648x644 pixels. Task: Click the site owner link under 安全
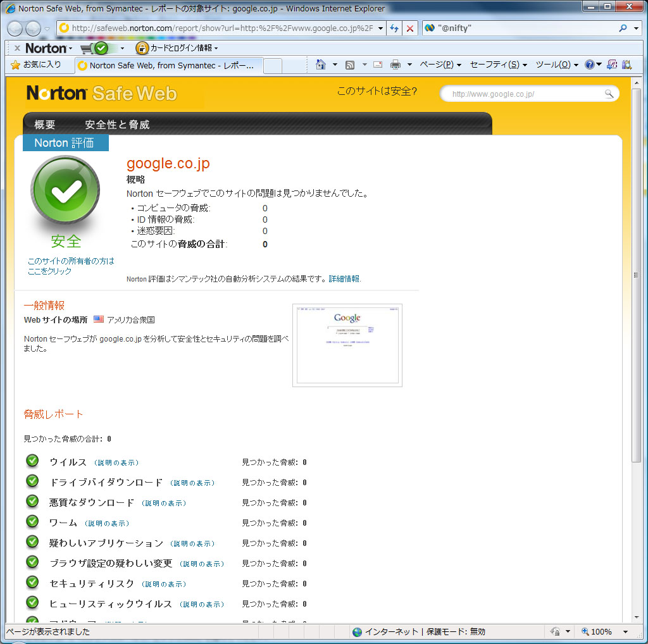(71, 266)
